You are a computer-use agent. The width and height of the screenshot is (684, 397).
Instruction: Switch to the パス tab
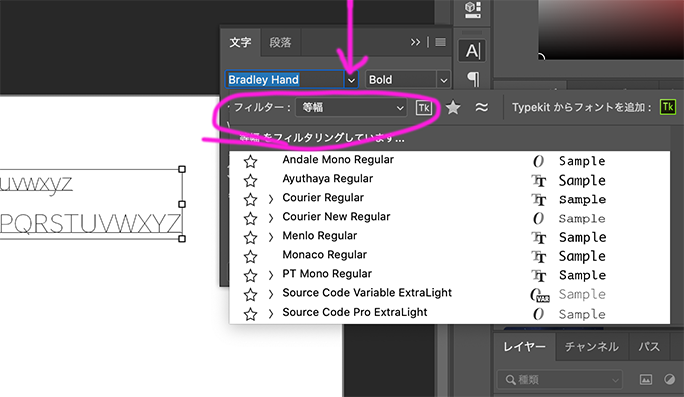click(649, 347)
